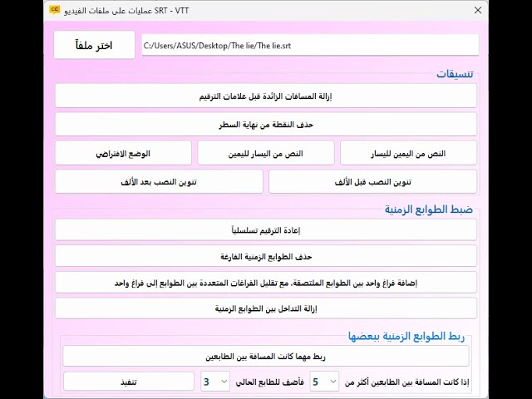Image resolution: width=532 pixels, height=399 pixels.
Task: Select النص من اليمين لليسار button
Action: click(x=408, y=153)
